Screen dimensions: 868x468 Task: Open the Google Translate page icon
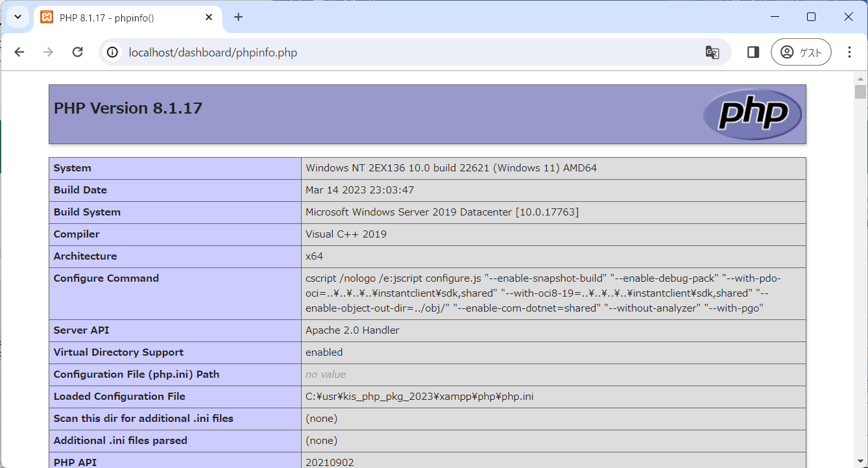tap(712, 53)
